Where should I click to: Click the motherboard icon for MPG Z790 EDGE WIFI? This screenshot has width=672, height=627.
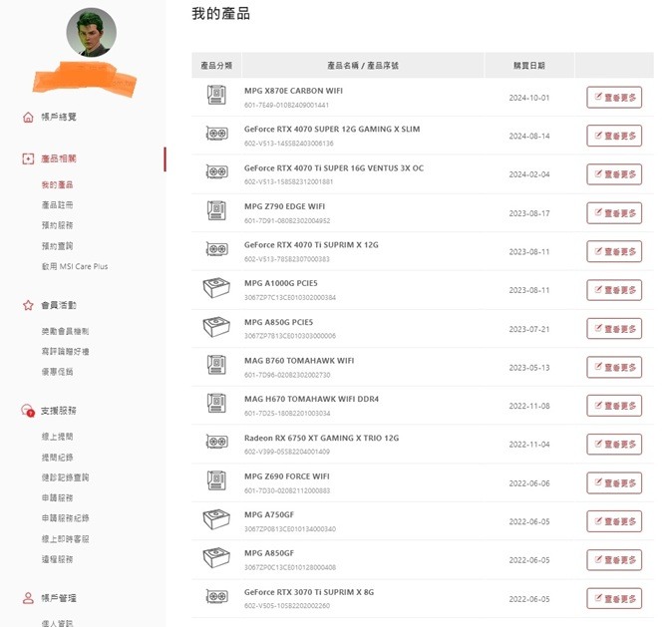(216, 210)
